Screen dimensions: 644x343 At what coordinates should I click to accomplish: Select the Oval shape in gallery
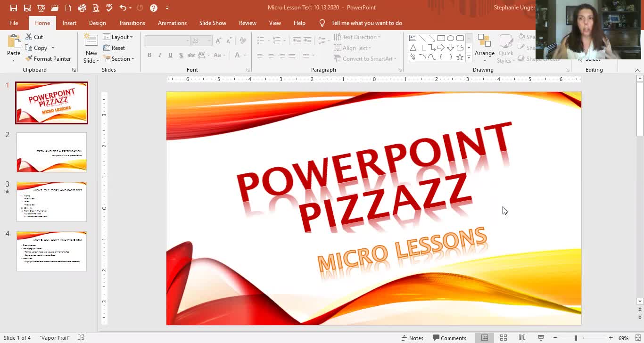[x=450, y=38]
